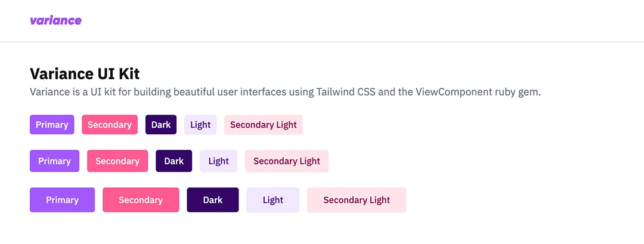
Task: Click the small Primary button
Action: click(52, 125)
